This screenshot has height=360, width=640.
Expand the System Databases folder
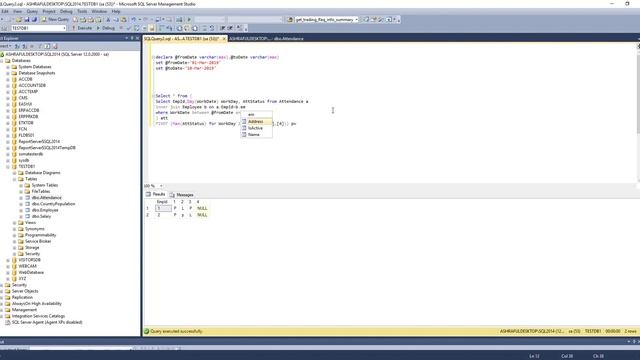pyautogui.click(x=8, y=67)
